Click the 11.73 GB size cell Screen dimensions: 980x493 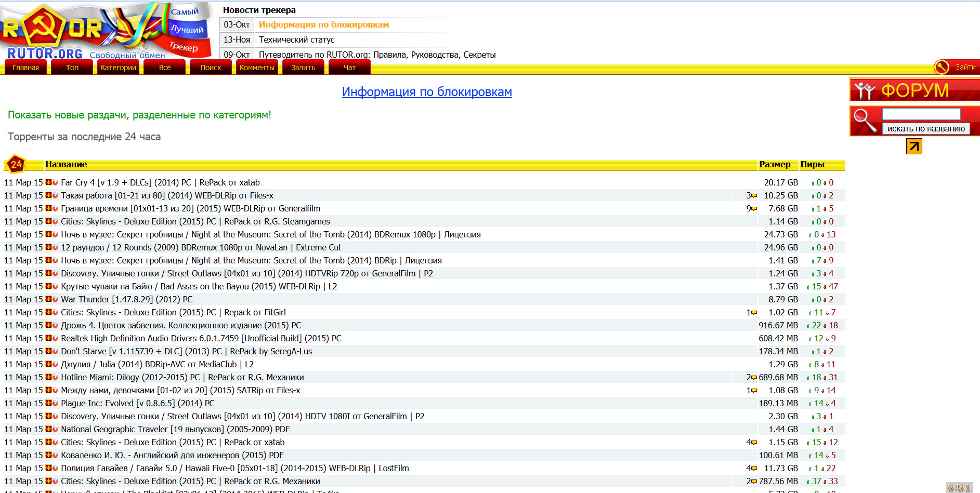click(x=781, y=468)
